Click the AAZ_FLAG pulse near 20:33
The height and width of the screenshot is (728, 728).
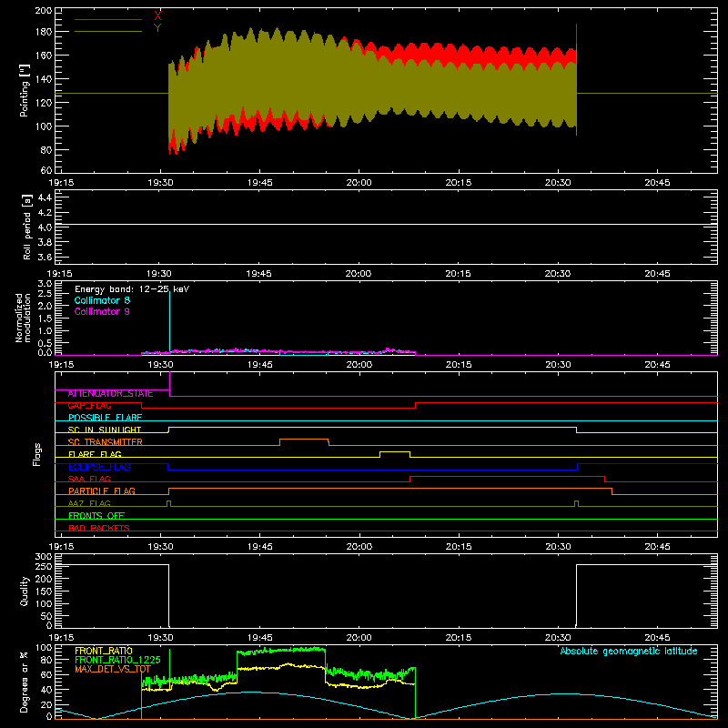(576, 502)
